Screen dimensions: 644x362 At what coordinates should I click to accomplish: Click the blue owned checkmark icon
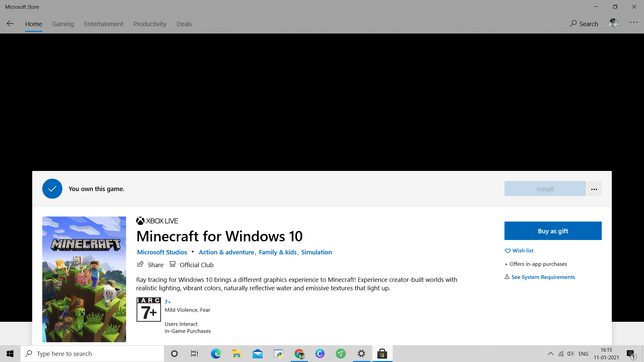[52, 189]
